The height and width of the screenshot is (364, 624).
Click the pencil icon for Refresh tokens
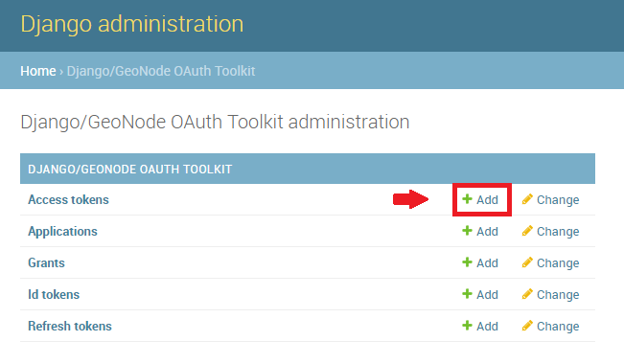[x=527, y=326]
